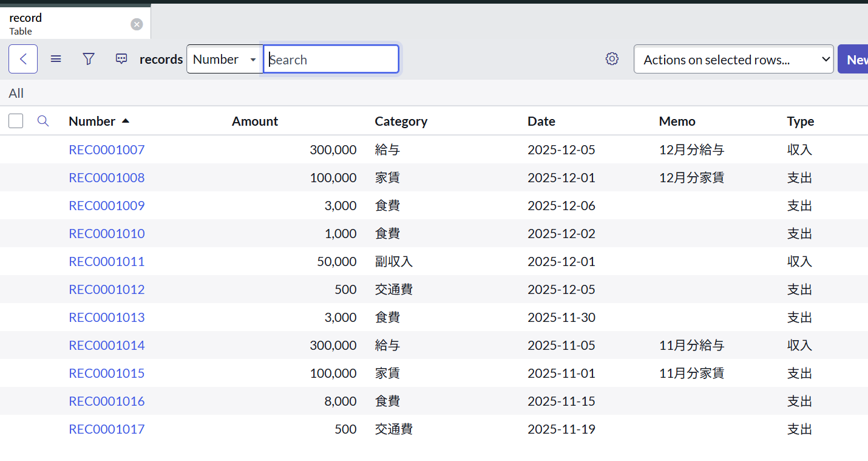Toggle the activity stream chat icon
Screen dimensions: 868x461
[121, 59]
